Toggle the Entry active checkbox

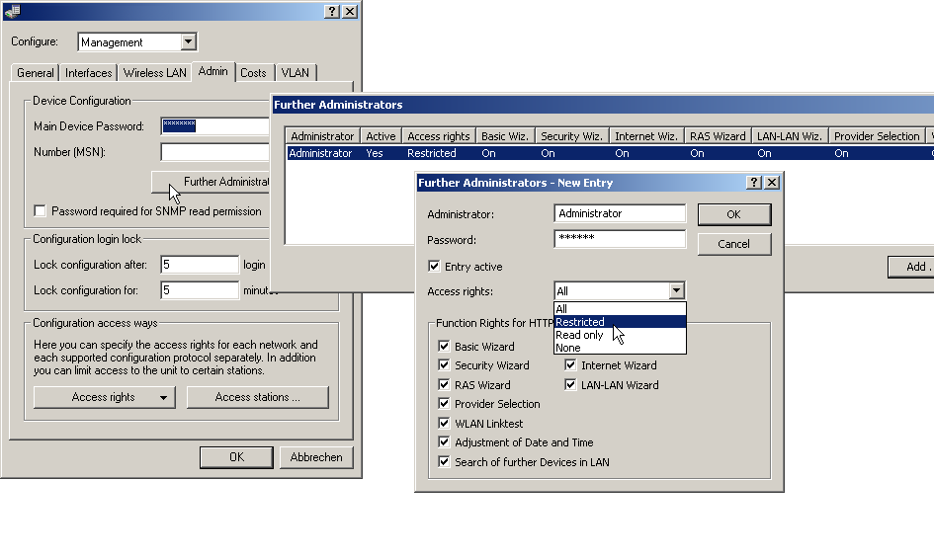point(434,267)
